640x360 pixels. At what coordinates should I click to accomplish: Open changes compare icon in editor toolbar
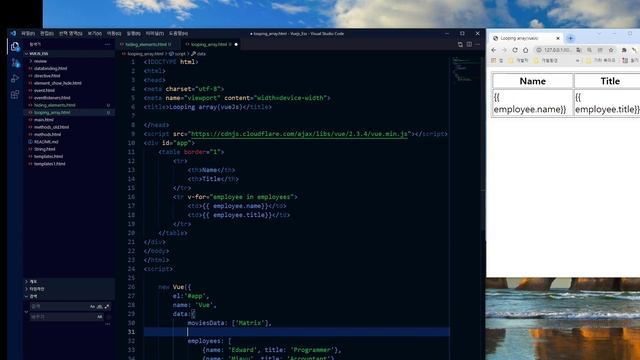point(460,44)
